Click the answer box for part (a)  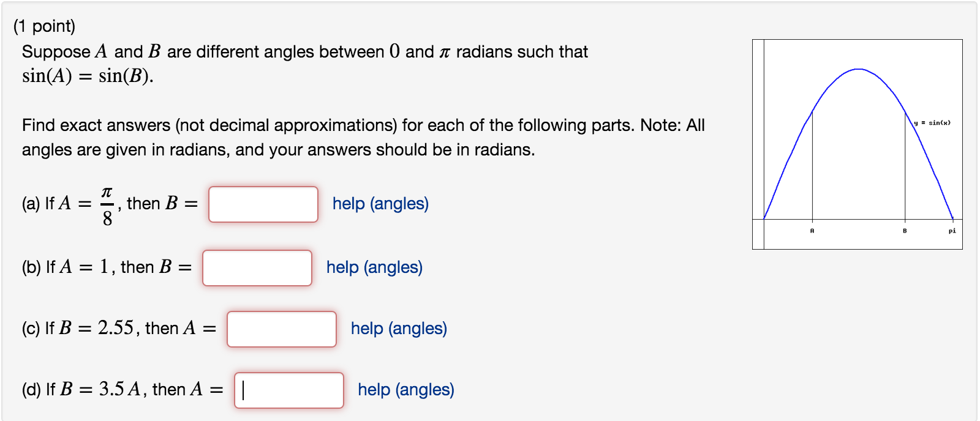263,204
